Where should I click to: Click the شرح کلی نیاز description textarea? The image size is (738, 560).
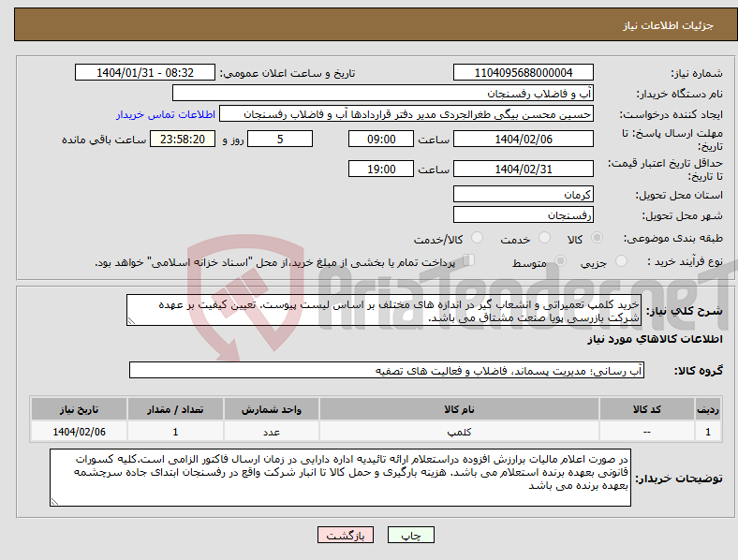coord(384,310)
